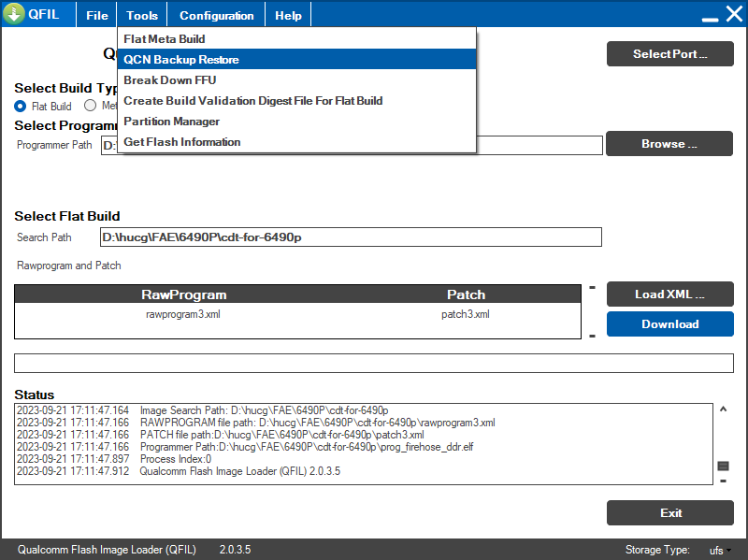Start flashing with the Download button
The height and width of the screenshot is (560, 748).
[669, 323]
